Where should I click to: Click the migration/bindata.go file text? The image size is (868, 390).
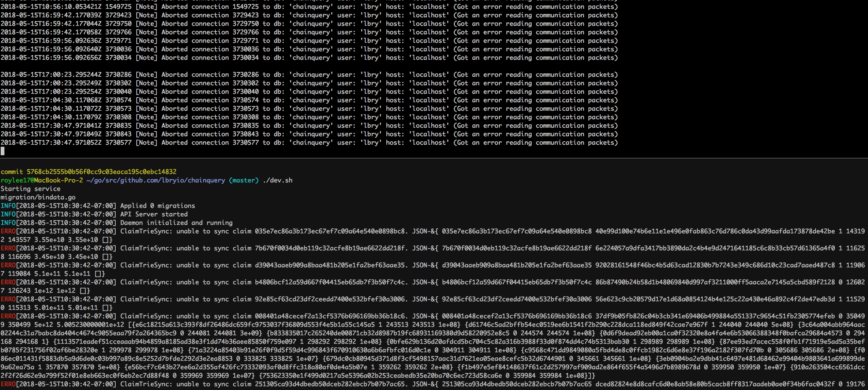(38, 197)
